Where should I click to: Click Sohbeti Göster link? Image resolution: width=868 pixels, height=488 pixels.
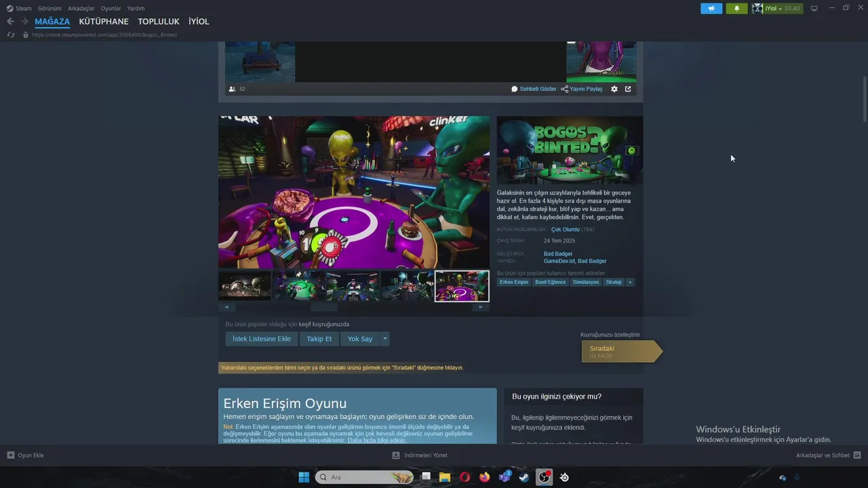point(534,89)
